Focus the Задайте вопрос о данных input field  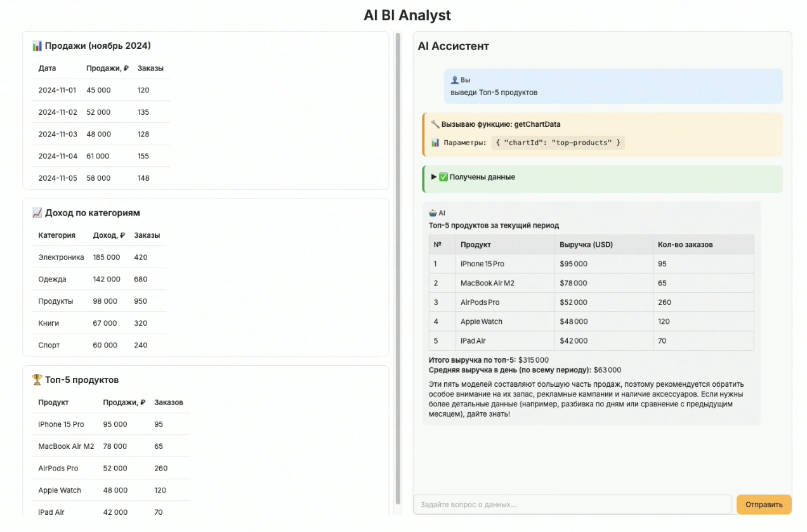coord(572,505)
